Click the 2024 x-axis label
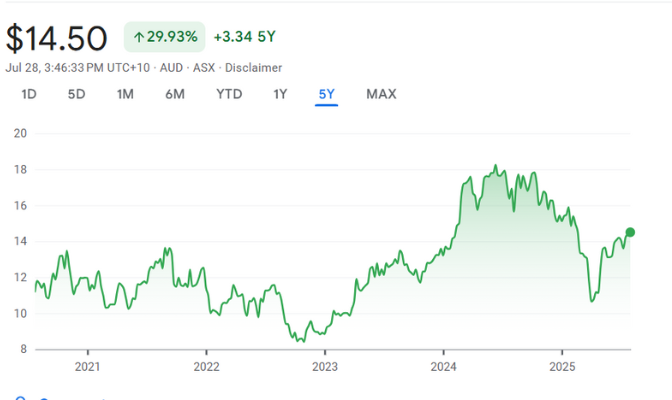This screenshot has width=672, height=400. [444, 367]
